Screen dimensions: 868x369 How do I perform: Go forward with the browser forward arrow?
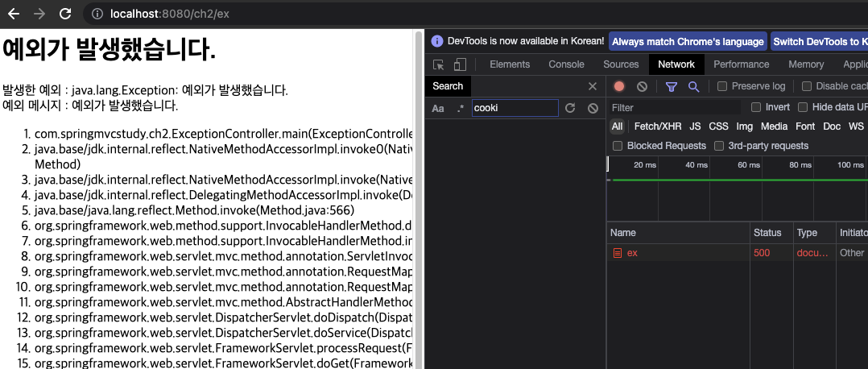[x=39, y=14]
